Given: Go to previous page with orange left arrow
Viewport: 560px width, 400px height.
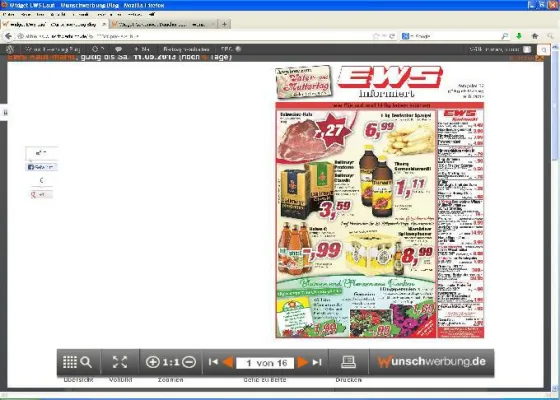Looking at the screenshot, I should 228,362.
